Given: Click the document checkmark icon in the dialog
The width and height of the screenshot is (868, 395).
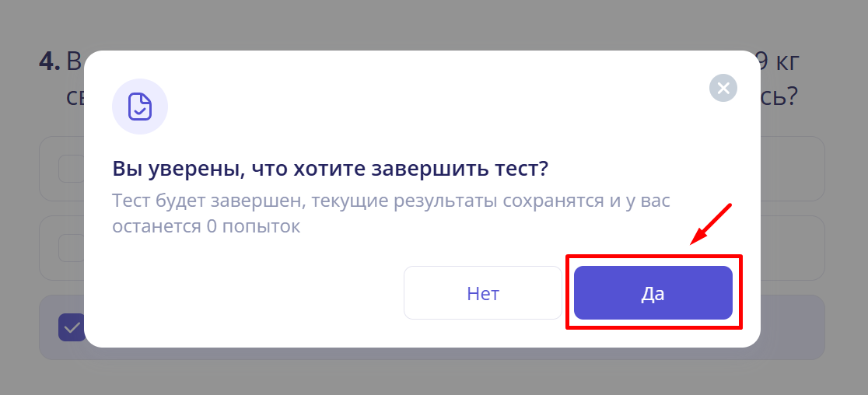Looking at the screenshot, I should coord(140,107).
